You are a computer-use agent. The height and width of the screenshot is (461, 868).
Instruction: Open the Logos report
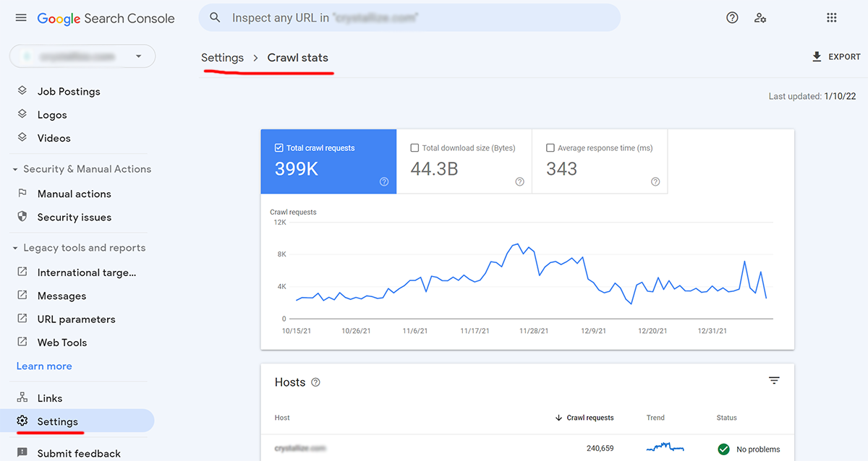pos(52,114)
